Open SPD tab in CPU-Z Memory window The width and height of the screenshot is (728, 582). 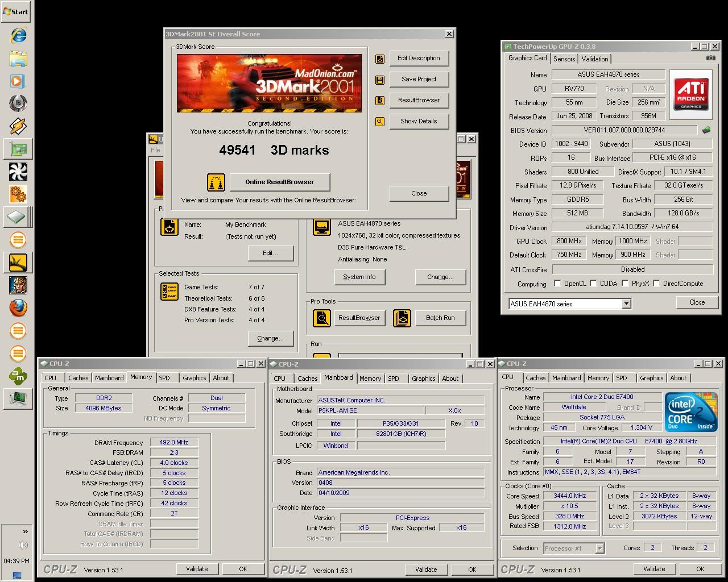coord(164,378)
